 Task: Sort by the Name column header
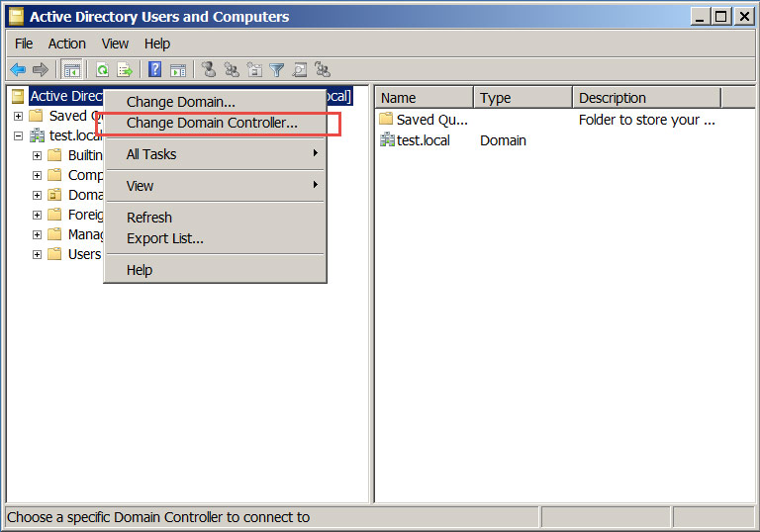coord(423,98)
